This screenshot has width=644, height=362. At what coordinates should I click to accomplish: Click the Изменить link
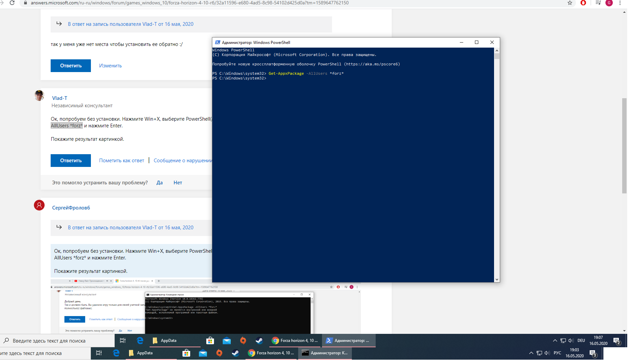(x=110, y=66)
